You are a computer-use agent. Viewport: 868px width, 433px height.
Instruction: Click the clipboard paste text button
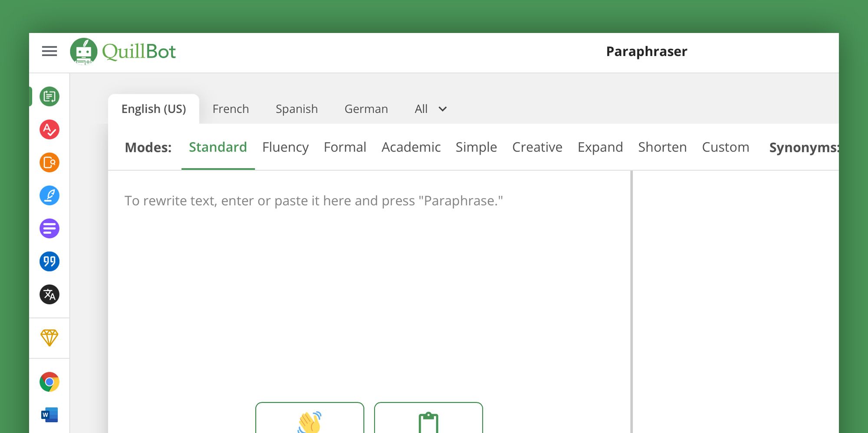point(428,418)
